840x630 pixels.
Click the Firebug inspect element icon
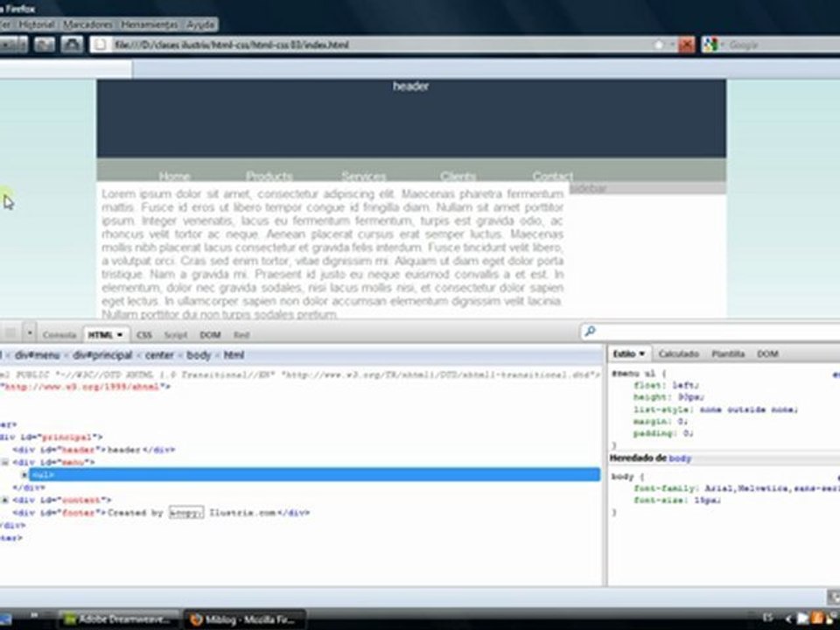pos(10,333)
